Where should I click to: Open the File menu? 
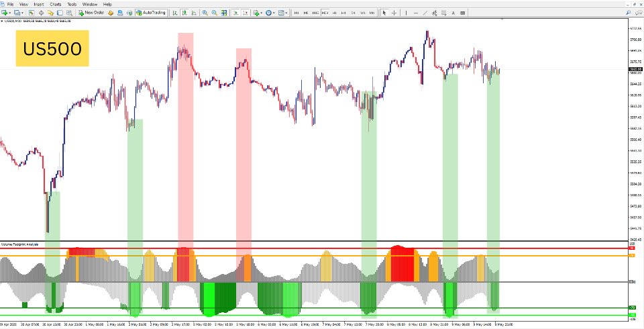(10, 4)
